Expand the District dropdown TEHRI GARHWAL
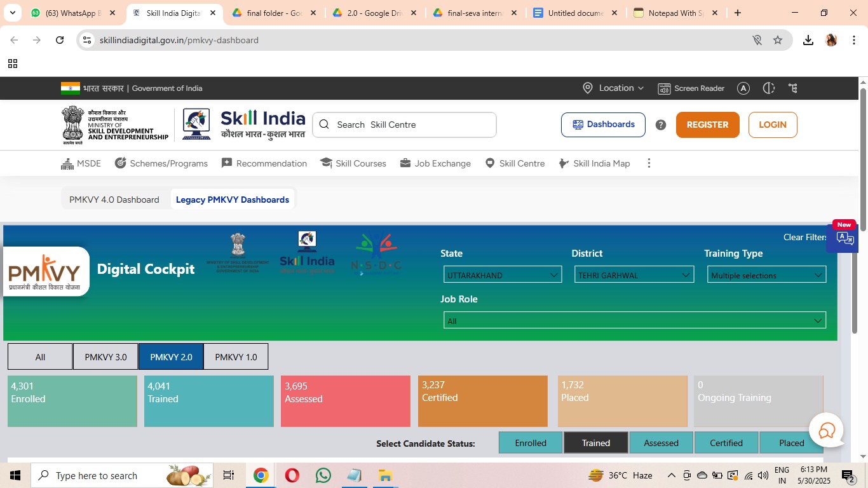868x488 pixels. click(x=634, y=275)
